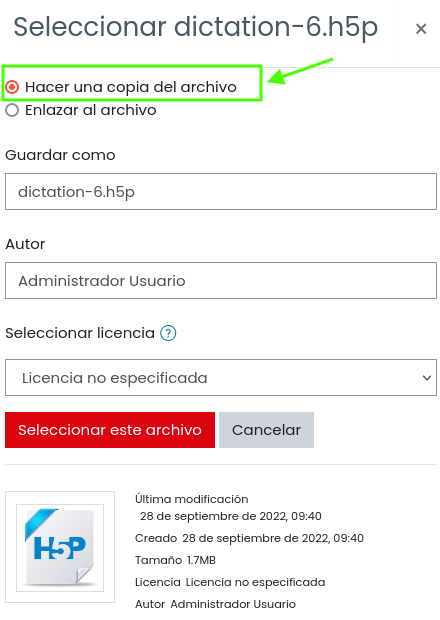This screenshot has height=620, width=440.
Task: Click the H5P file type icon
Action: tap(60, 548)
